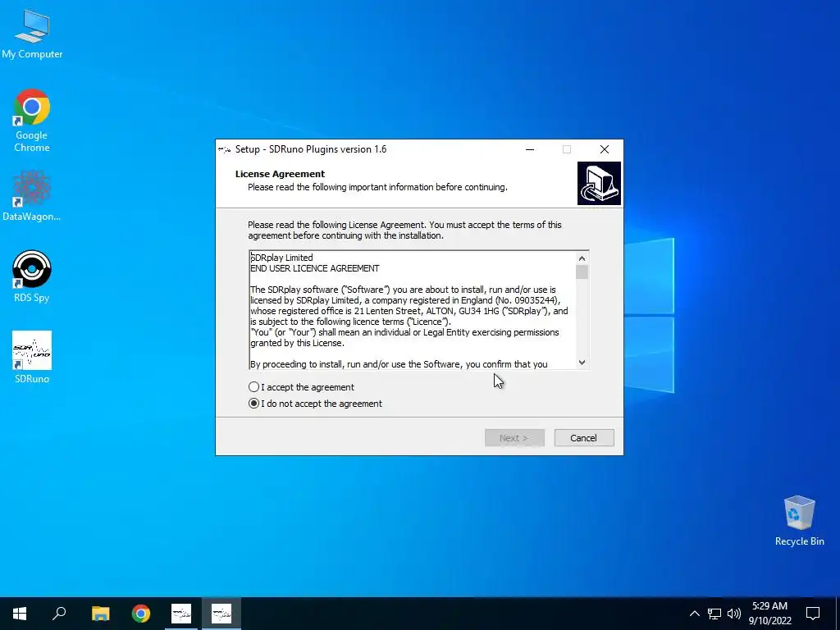Select the SDRuno desktop shortcut
Screen dimensions: 840x630
(32, 358)
